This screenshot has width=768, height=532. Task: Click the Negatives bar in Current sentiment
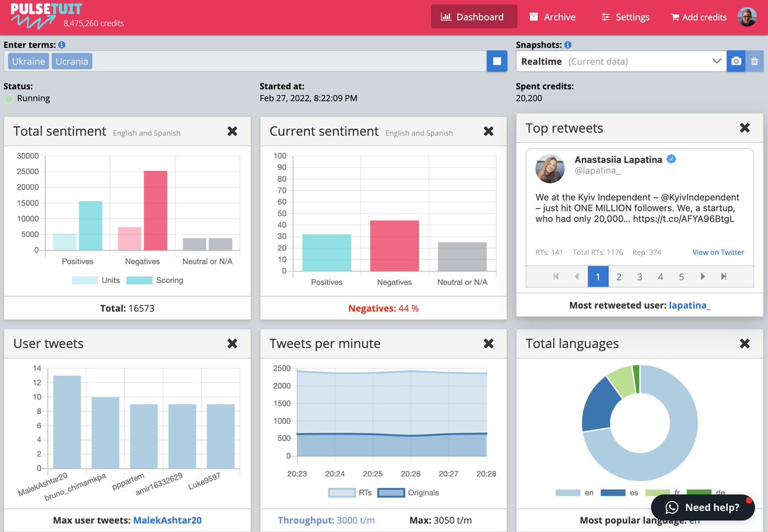394,246
